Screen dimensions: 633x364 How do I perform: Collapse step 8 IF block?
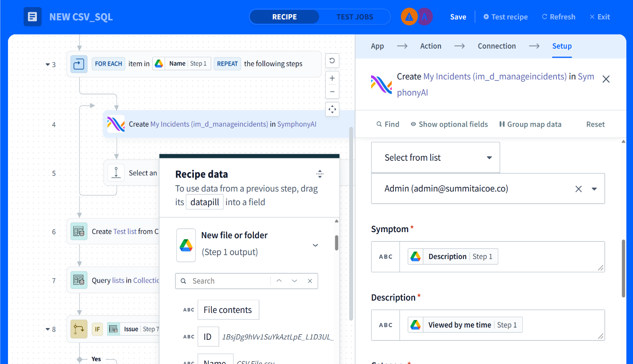click(x=48, y=329)
